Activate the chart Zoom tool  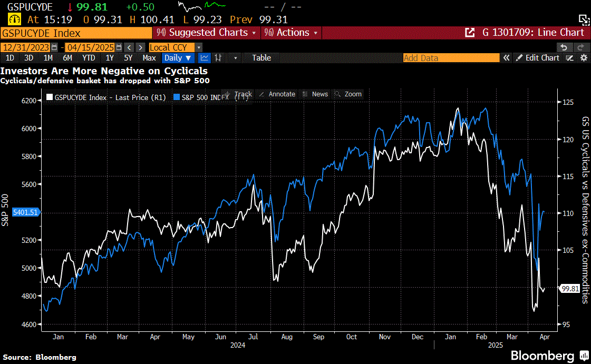pyautogui.click(x=348, y=94)
